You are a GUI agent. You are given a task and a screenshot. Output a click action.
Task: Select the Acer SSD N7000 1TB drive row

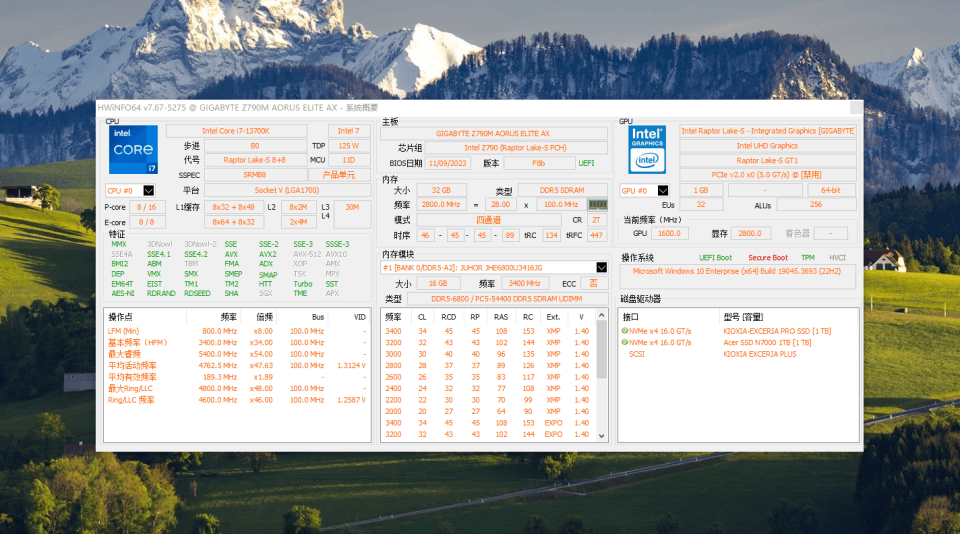(x=738, y=342)
